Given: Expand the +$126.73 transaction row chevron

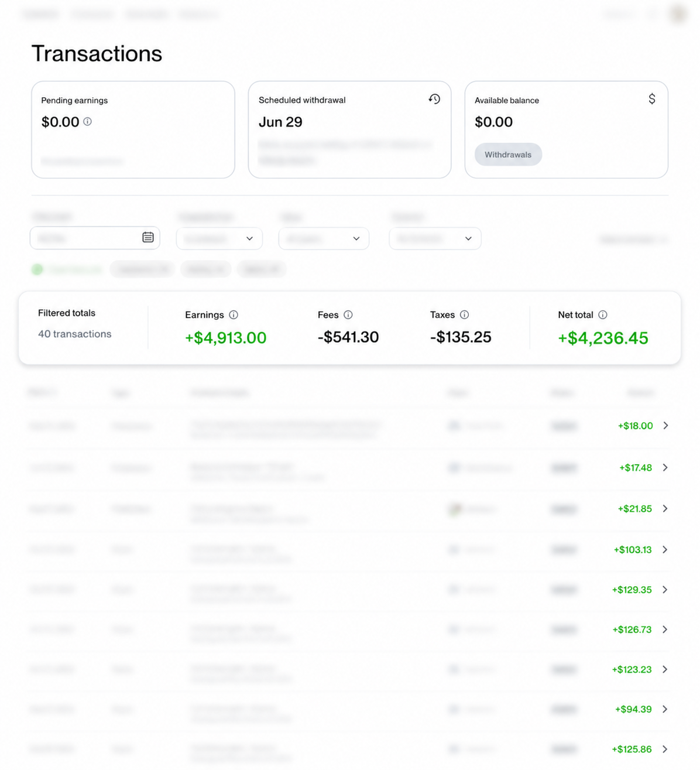Looking at the screenshot, I should pos(665,629).
